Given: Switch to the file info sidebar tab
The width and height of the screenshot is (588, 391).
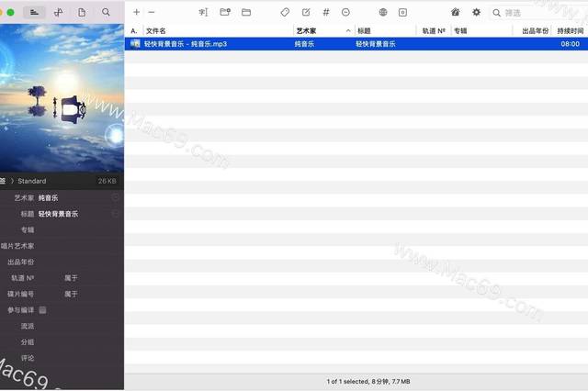Looking at the screenshot, I should [x=83, y=12].
